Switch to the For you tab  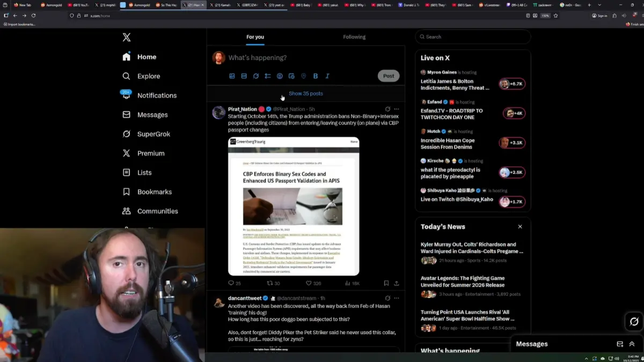pos(255,37)
